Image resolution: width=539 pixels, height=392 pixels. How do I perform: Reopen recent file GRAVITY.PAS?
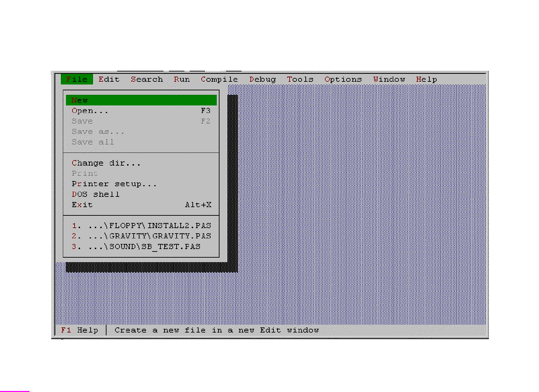[x=141, y=236]
